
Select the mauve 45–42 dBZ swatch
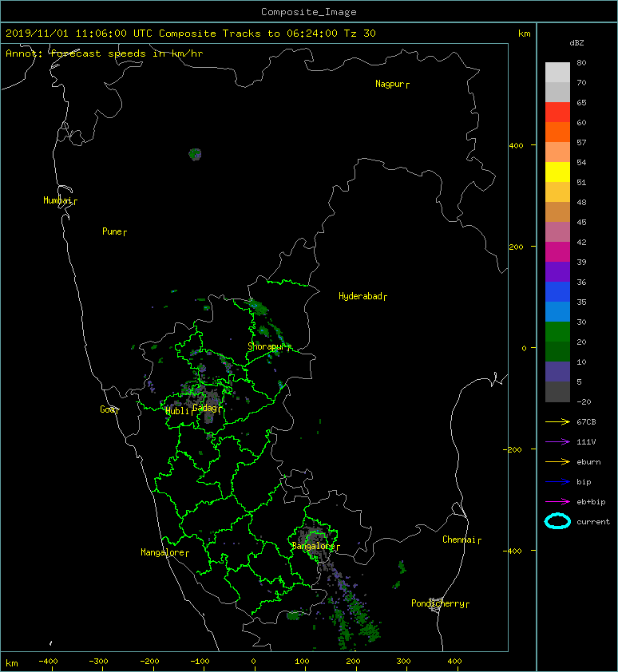(557, 231)
